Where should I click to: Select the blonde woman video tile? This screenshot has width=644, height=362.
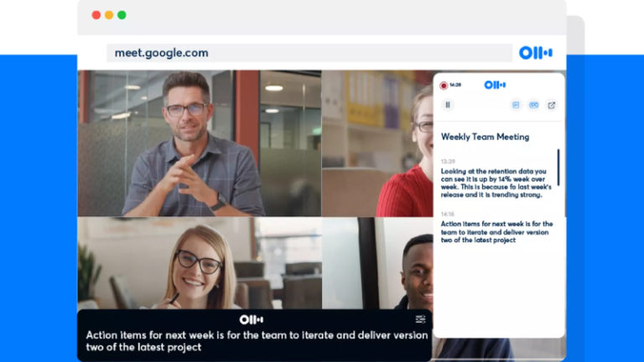[200, 263]
